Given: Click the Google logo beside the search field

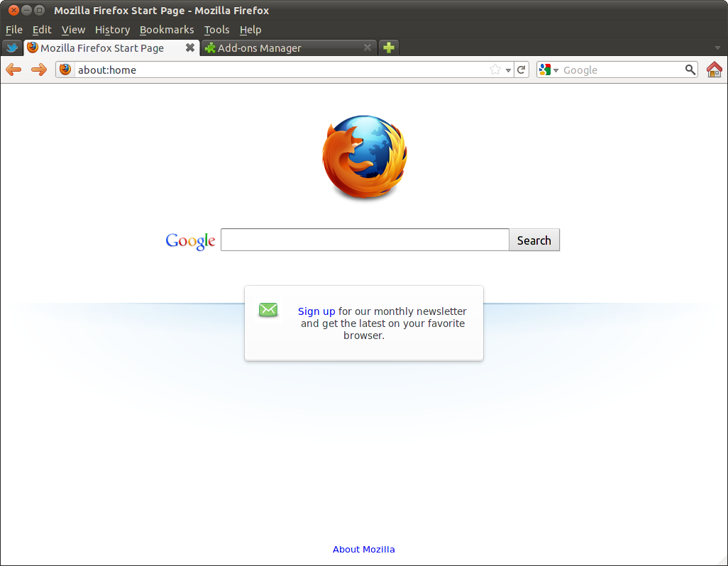Looking at the screenshot, I should click(x=190, y=240).
